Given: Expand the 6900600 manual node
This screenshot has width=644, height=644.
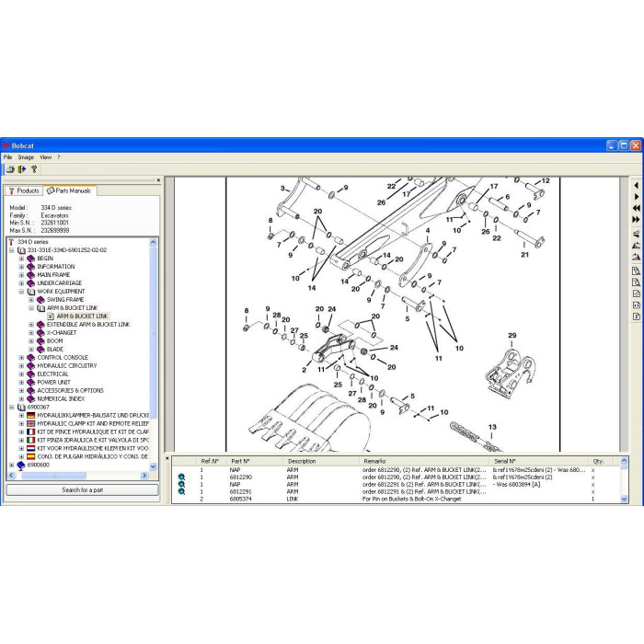Looking at the screenshot, I should [x=11, y=465].
